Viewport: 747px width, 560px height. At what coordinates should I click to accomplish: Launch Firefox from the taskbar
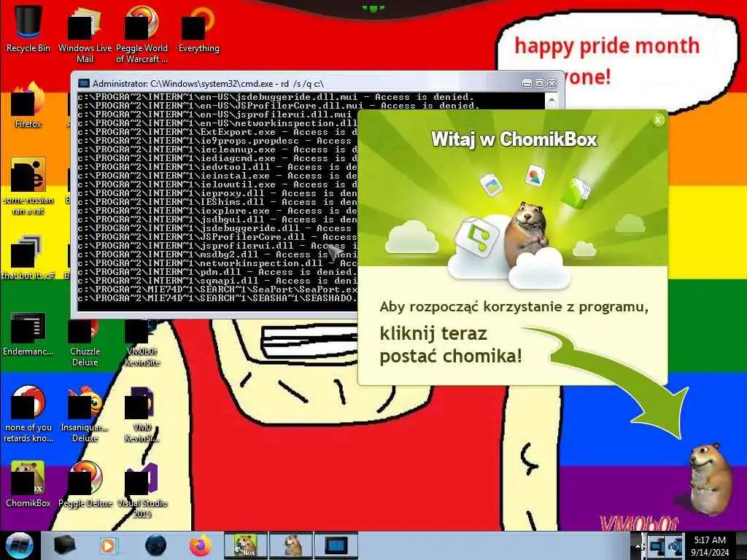coord(200,545)
